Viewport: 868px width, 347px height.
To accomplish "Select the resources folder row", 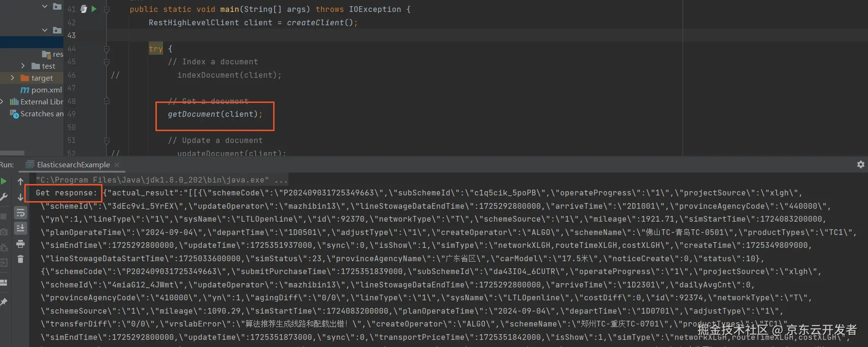I will pos(31,54).
